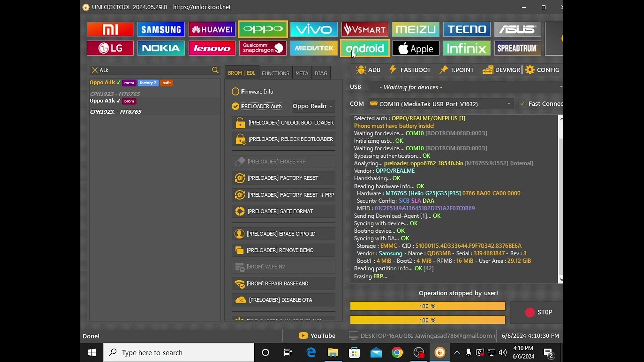Screen dimensions: 644x362
Task: Click the search magnifier icon
Action: tap(215, 70)
